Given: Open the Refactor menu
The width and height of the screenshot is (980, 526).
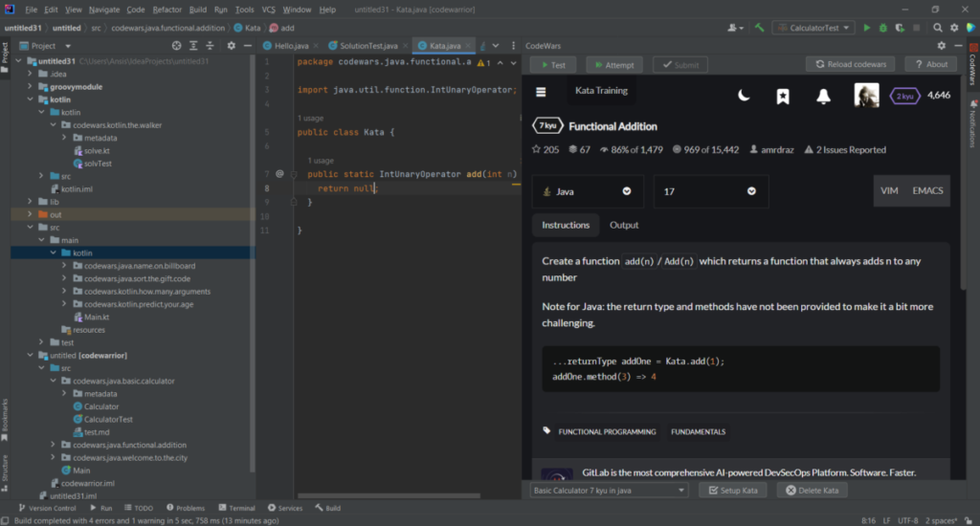Looking at the screenshot, I should pos(167,10).
